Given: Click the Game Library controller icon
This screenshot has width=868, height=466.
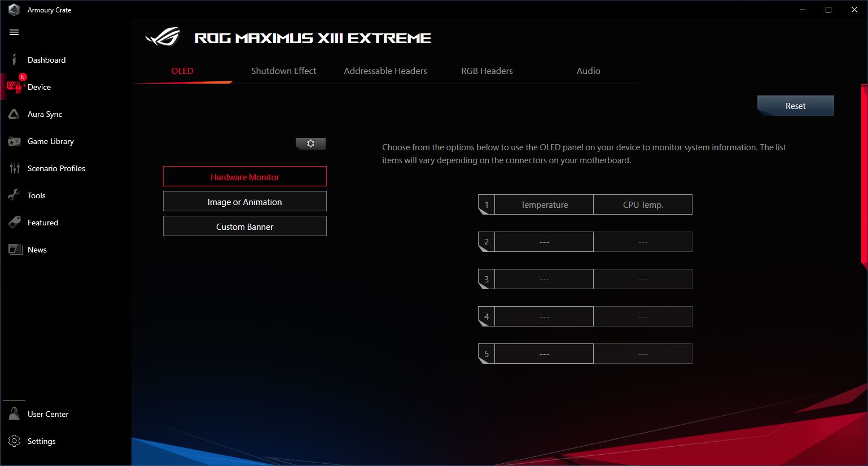Looking at the screenshot, I should click(x=14, y=141).
